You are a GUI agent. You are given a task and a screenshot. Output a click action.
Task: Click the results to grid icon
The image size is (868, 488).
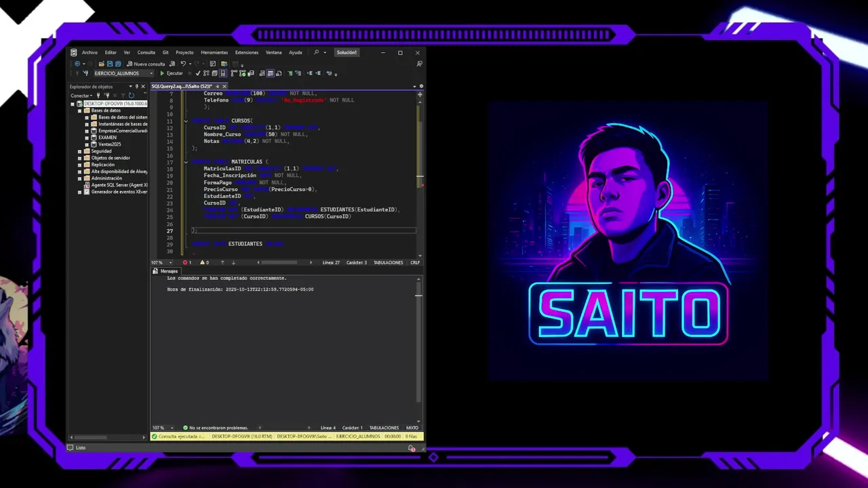[x=270, y=73]
